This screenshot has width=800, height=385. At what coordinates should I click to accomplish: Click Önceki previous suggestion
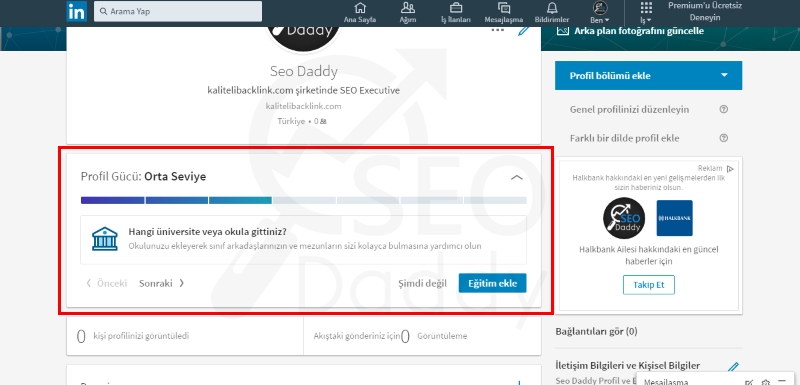coord(107,283)
